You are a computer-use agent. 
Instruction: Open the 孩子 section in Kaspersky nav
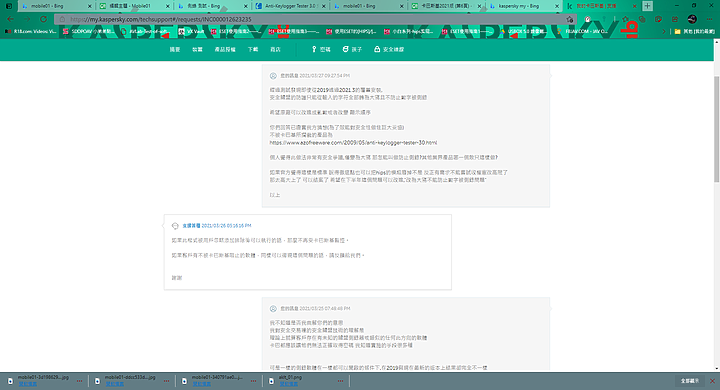(352, 49)
